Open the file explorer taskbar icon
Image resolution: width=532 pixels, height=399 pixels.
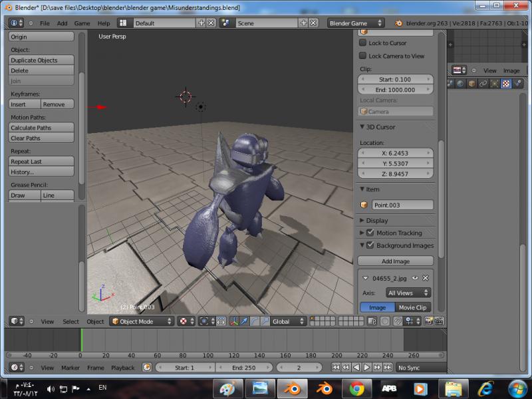click(454, 389)
